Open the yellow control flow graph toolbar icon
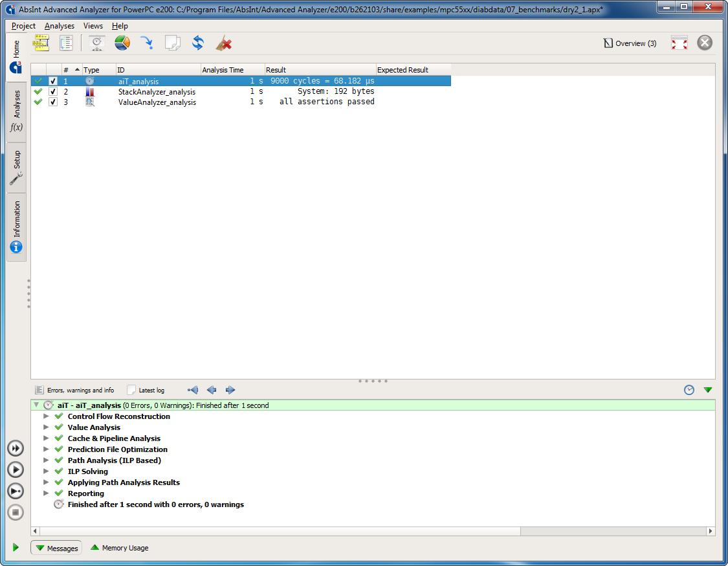The height and width of the screenshot is (566, 728). pyautogui.click(x=41, y=43)
